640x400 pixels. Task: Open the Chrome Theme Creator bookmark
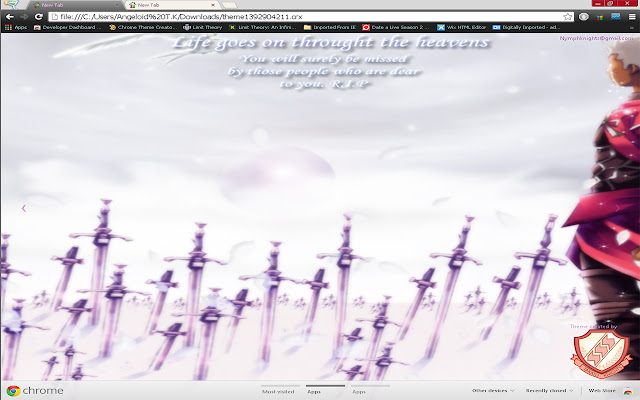[143, 27]
